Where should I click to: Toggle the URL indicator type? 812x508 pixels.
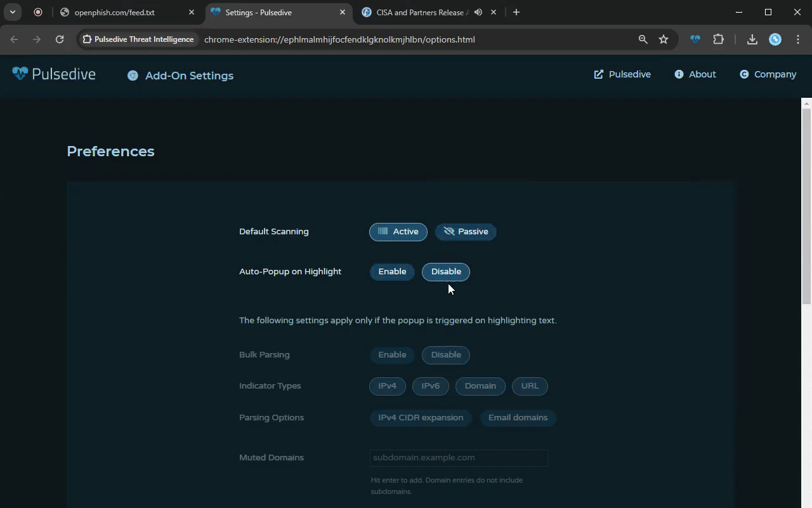(x=530, y=386)
